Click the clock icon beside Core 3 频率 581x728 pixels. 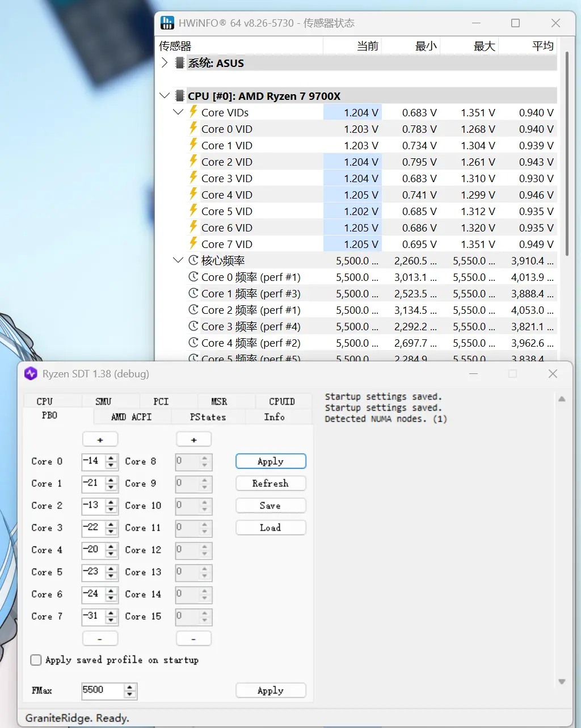point(193,326)
